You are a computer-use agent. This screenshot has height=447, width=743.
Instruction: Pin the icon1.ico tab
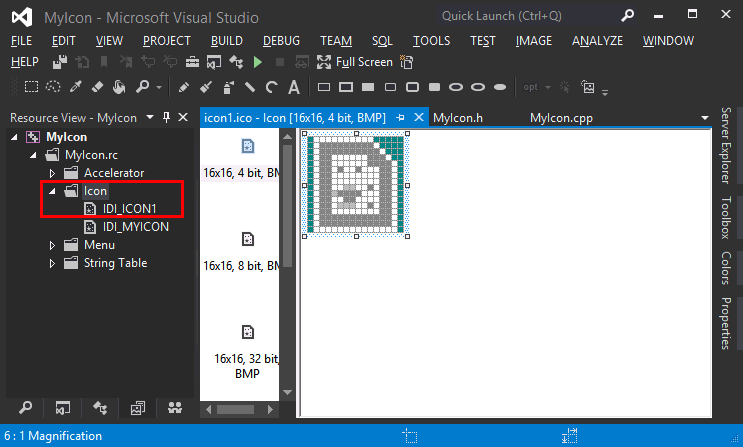(400, 117)
